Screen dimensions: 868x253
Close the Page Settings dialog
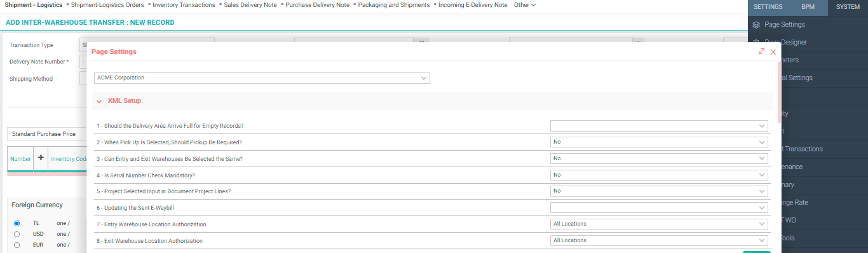point(773,52)
